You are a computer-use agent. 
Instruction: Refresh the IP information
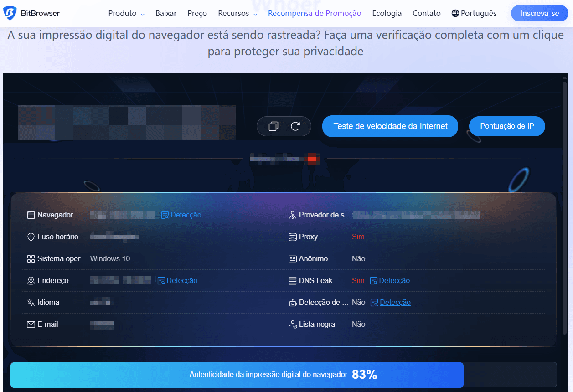(295, 126)
